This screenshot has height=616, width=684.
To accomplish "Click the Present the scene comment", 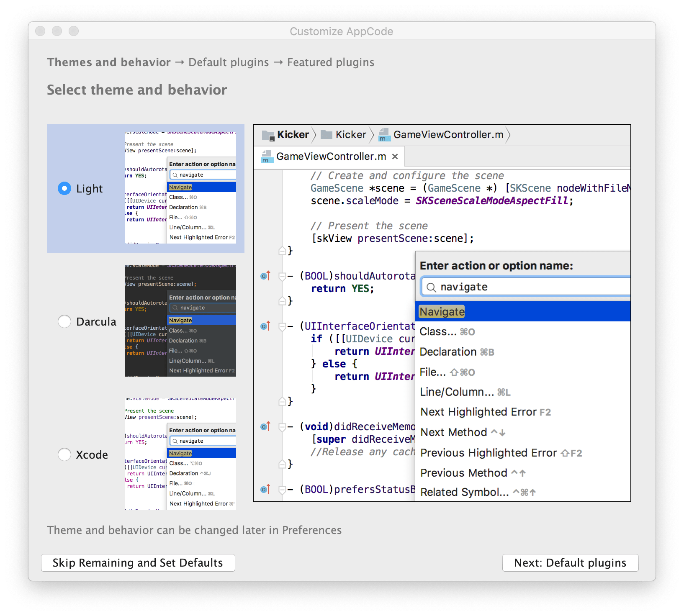I will [369, 226].
